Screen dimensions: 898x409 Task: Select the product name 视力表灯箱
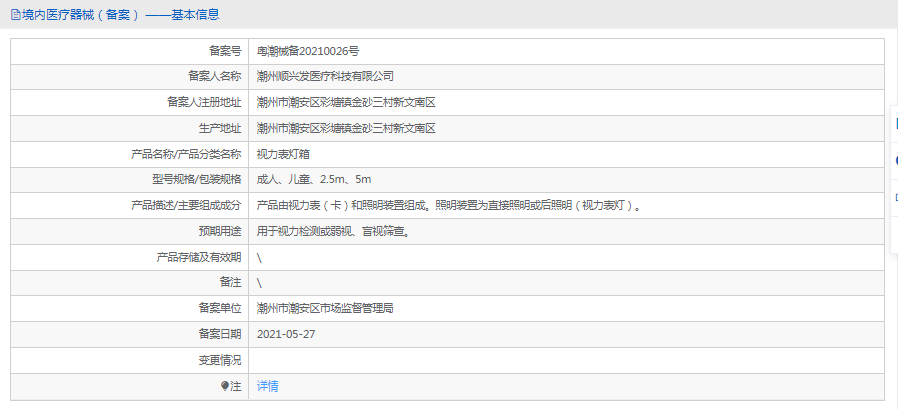point(283,154)
